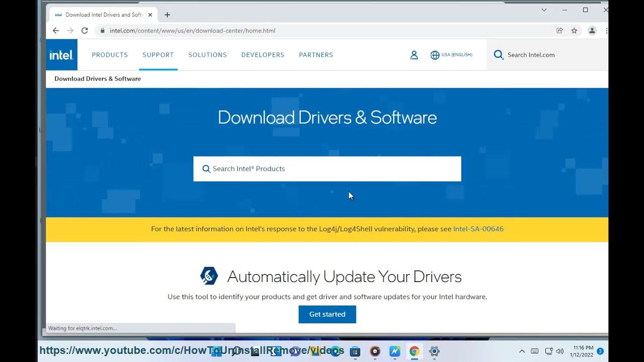Close the Download Intel Drivers tab
This screenshot has width=644, height=362.
coord(150,15)
